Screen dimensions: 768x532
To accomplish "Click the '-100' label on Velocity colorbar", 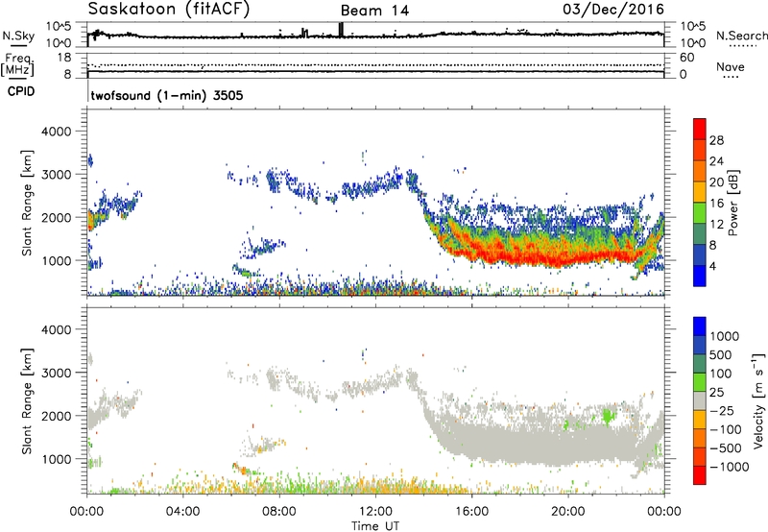I will point(725,429).
